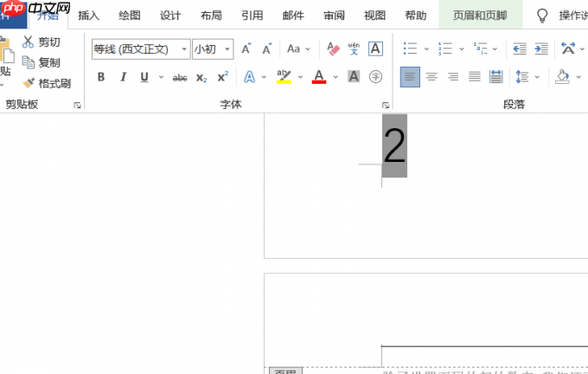Open the Design (设计) tab

tap(170, 16)
